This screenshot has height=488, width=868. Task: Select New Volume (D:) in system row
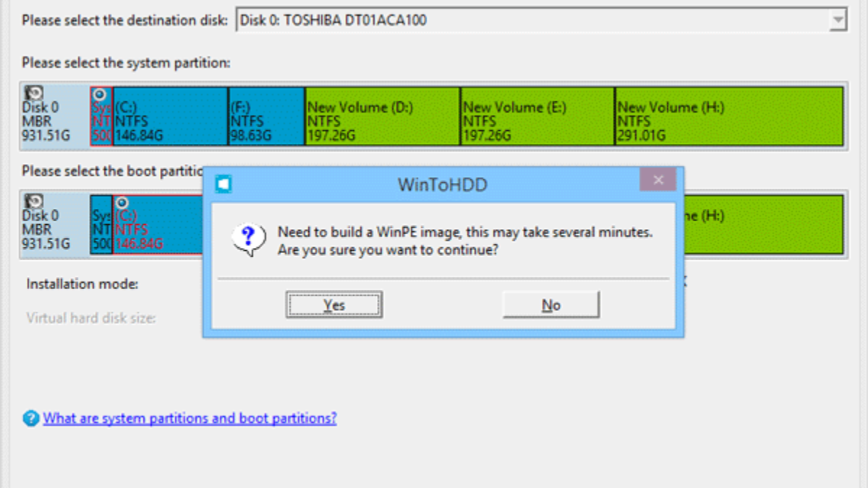coord(382,116)
